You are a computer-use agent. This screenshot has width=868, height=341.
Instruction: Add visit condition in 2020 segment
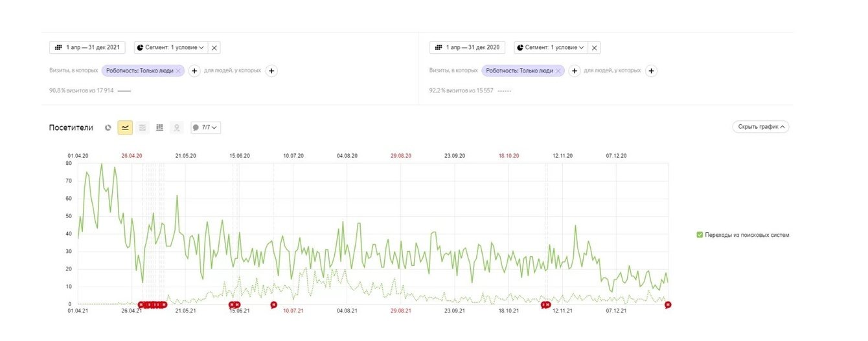574,71
